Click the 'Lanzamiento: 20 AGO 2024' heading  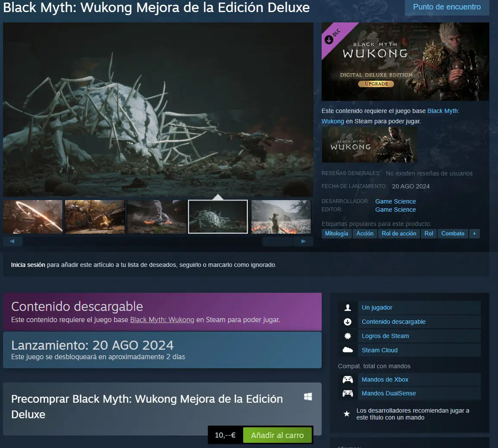[x=92, y=345]
